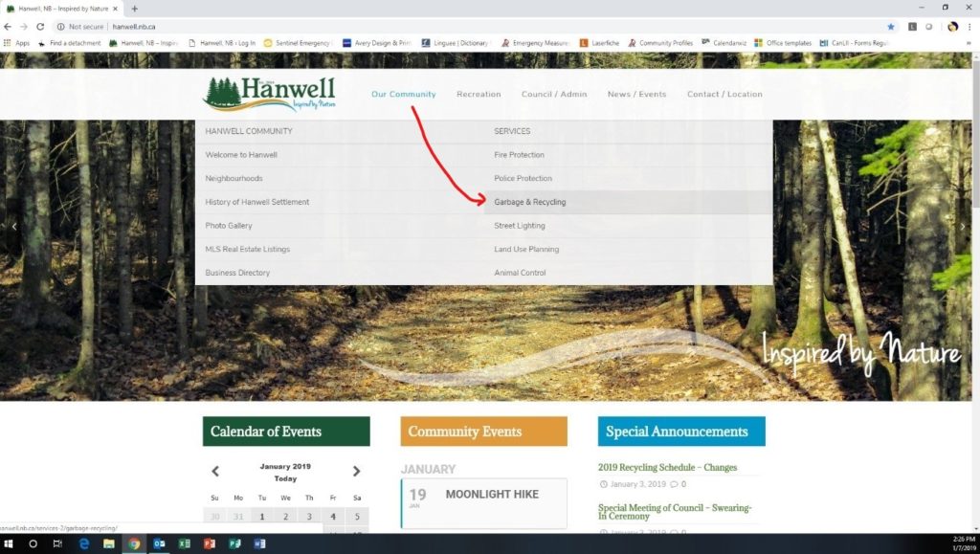
Task: Open Outlook from the taskbar
Action: click(x=160, y=544)
